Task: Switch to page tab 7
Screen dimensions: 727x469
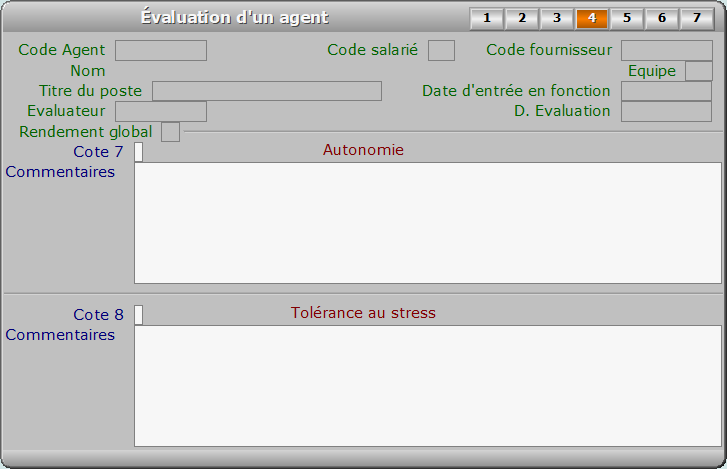Action: pos(697,18)
